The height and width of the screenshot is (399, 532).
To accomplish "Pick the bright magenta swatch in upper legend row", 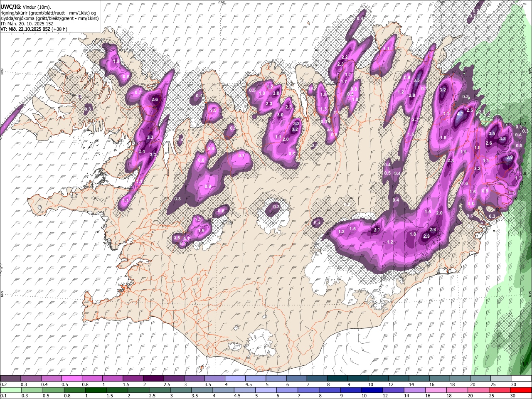I will [72, 378].
